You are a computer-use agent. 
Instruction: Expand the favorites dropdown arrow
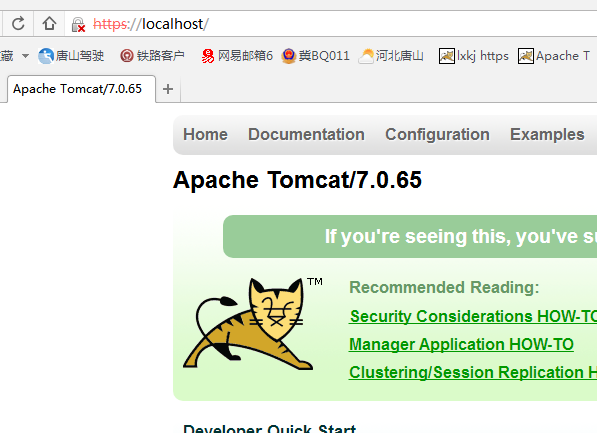[x=25, y=56]
